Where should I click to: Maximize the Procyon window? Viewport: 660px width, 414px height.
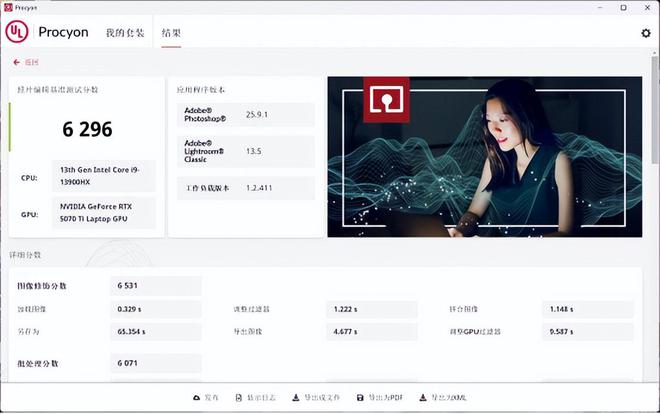tap(623, 8)
